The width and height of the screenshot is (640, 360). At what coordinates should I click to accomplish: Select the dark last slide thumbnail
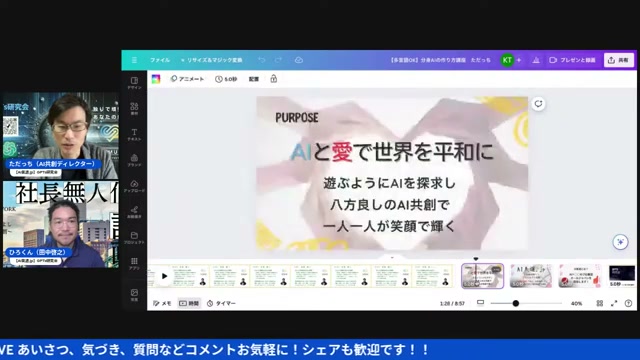click(622, 276)
